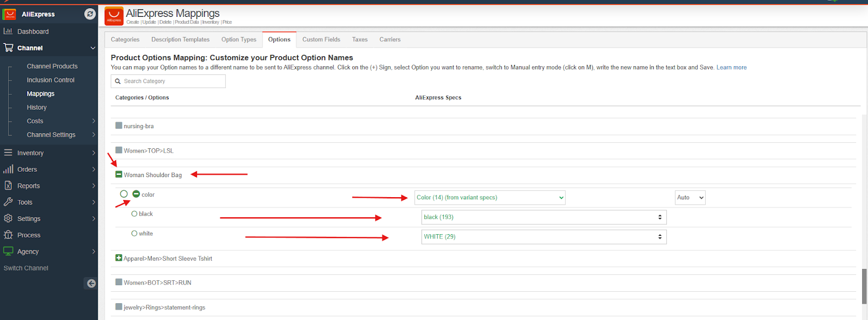
Task: Expand the Channel Settings submenu chevron
Action: pyautogui.click(x=93, y=135)
